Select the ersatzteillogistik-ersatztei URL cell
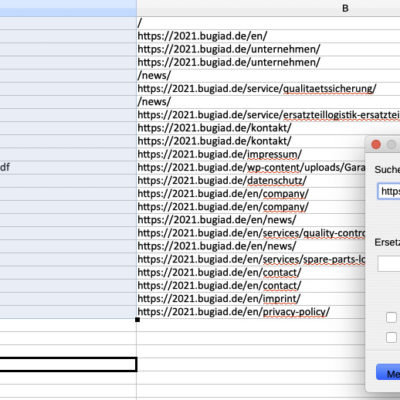This screenshot has height=400, width=400. tap(268, 115)
